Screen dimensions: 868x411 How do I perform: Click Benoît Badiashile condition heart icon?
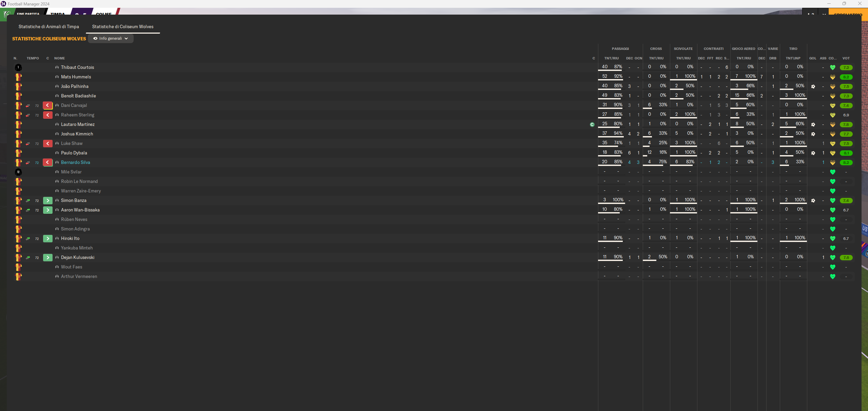833,96
